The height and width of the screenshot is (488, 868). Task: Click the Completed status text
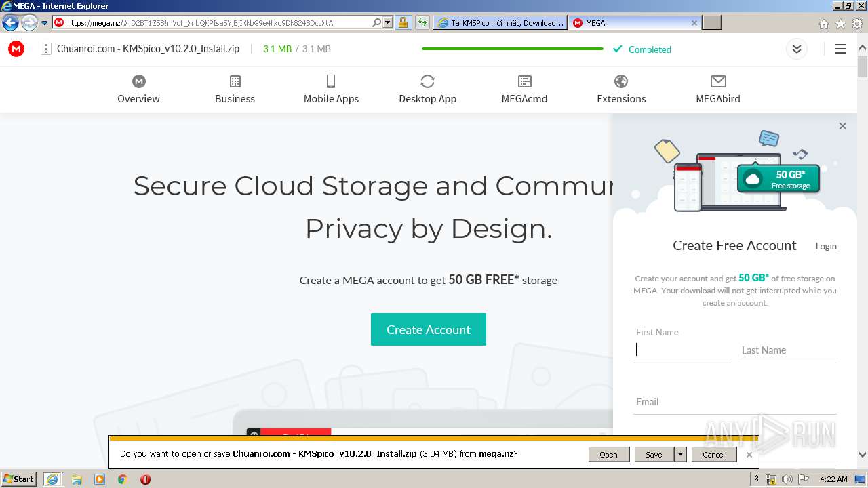(650, 49)
